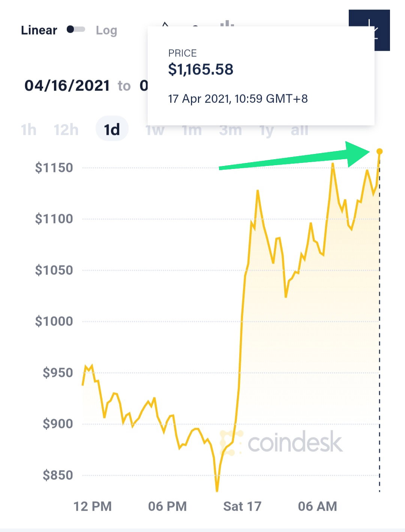This screenshot has height=532, width=405.
Task: Select the 1w time range
Action: 155,130
